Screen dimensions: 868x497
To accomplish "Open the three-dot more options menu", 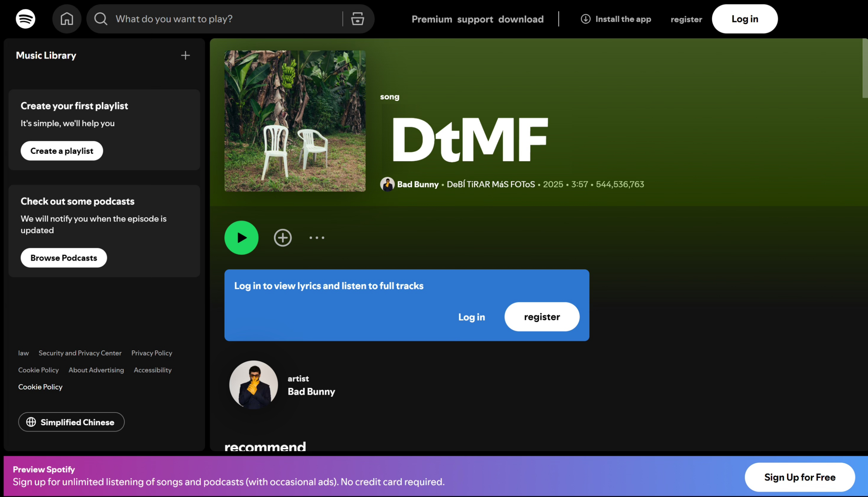I will coord(317,238).
